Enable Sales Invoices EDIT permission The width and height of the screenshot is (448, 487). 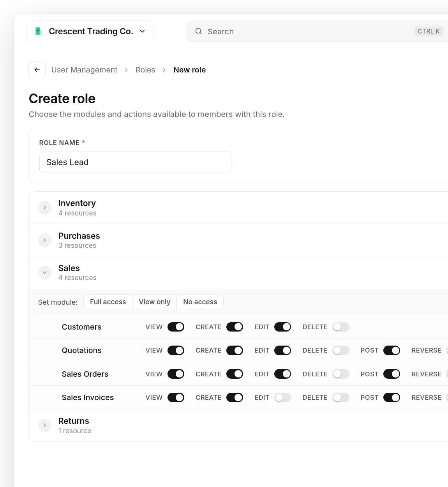282,397
